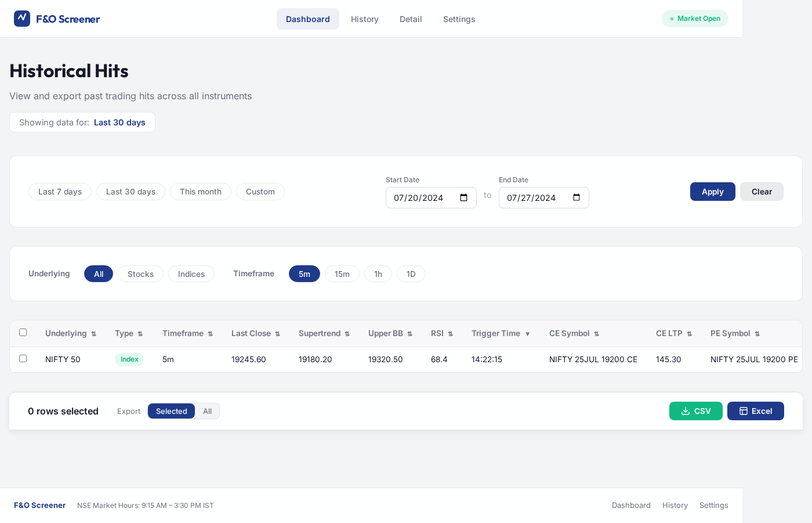Sort by CE LTP column arrows
The width and height of the screenshot is (812, 523).
(689, 334)
